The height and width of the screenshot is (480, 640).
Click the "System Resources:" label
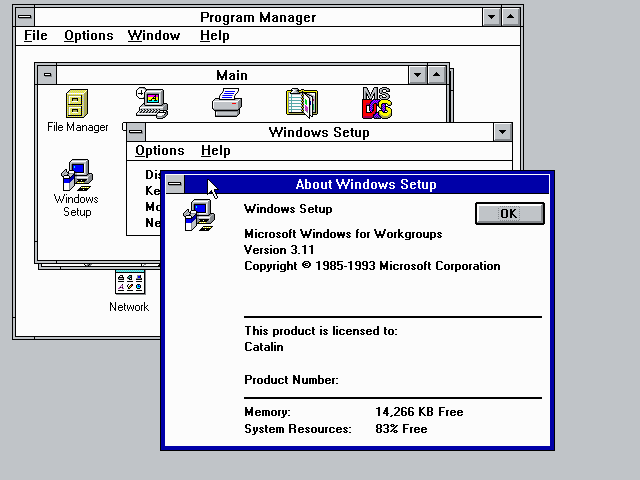click(298, 429)
